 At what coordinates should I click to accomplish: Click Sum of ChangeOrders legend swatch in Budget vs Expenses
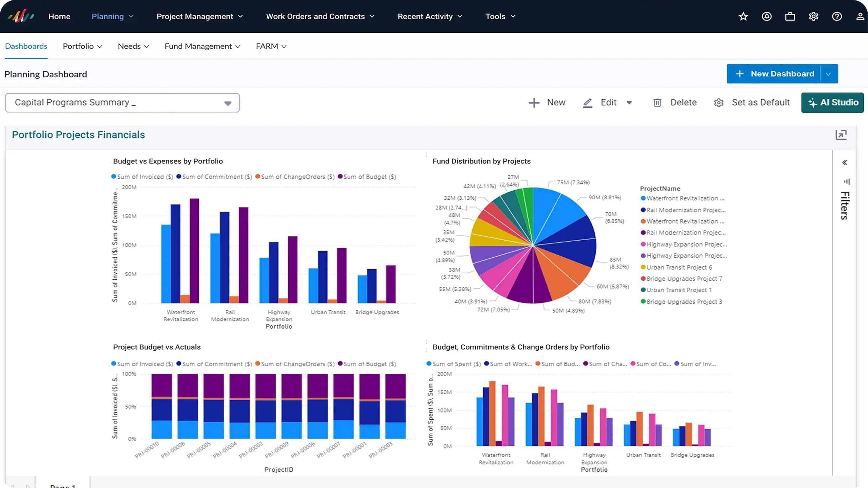click(x=257, y=177)
